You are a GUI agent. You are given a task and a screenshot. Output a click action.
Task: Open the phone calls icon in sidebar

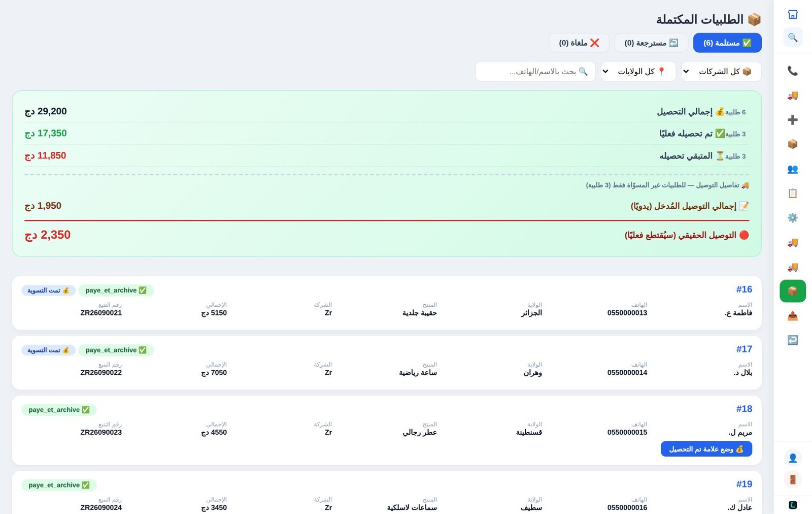pos(793,71)
